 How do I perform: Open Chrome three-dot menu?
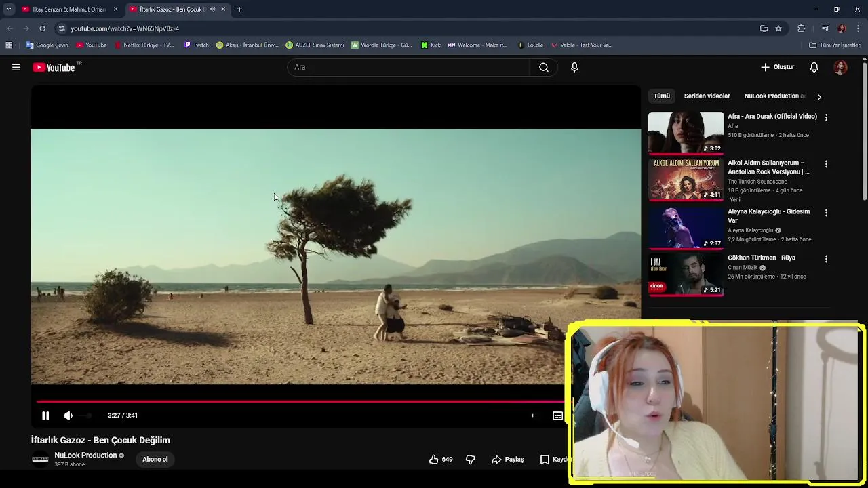[x=859, y=28]
